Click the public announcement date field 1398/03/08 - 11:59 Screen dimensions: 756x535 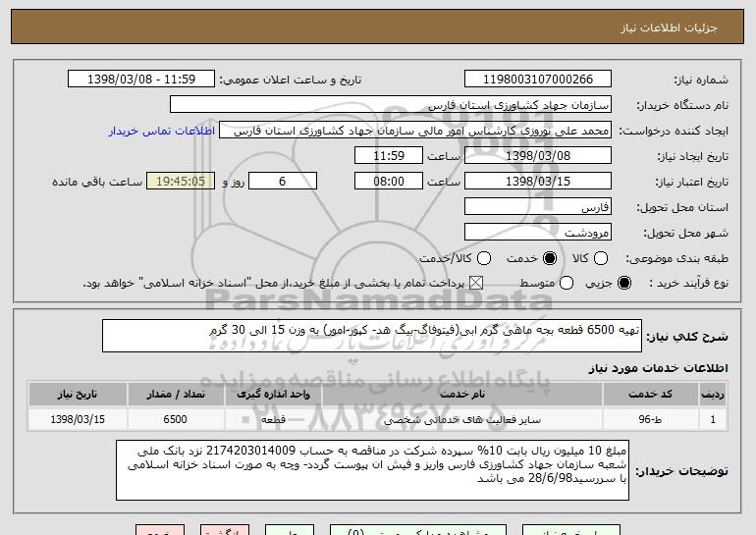[x=141, y=80]
